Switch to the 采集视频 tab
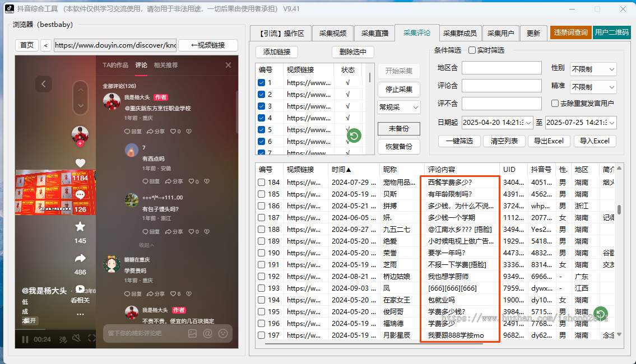636x364 pixels. [333, 33]
